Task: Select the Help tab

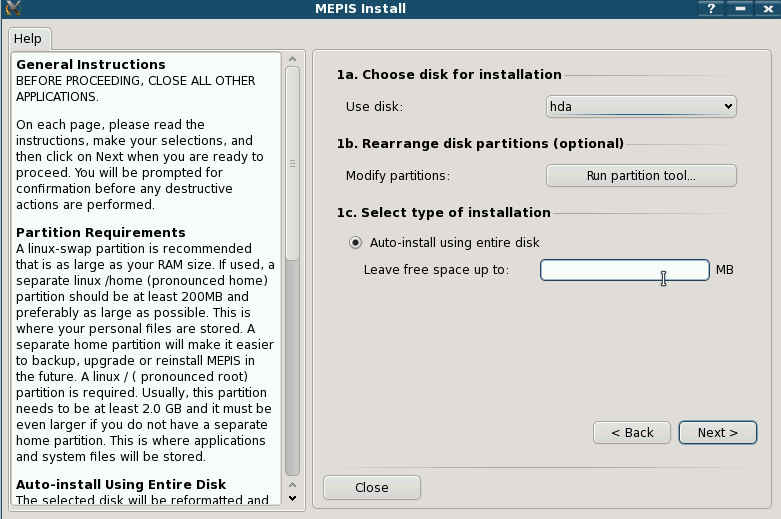Action: (x=28, y=38)
